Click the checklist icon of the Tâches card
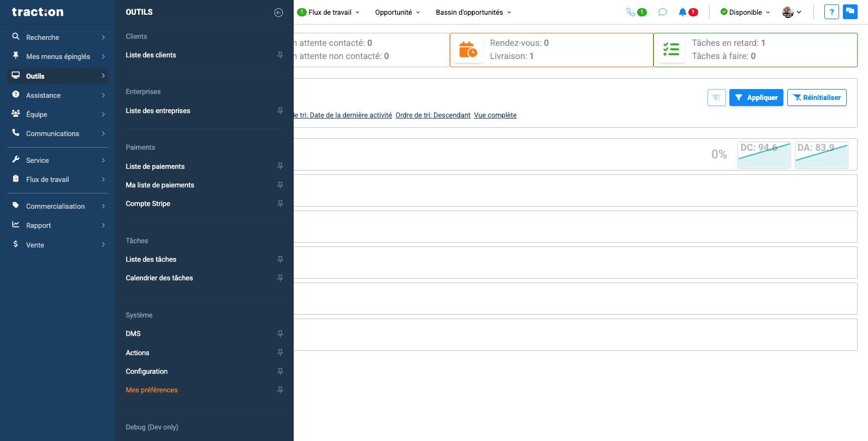Screen dimensions: 868x441 671,50
